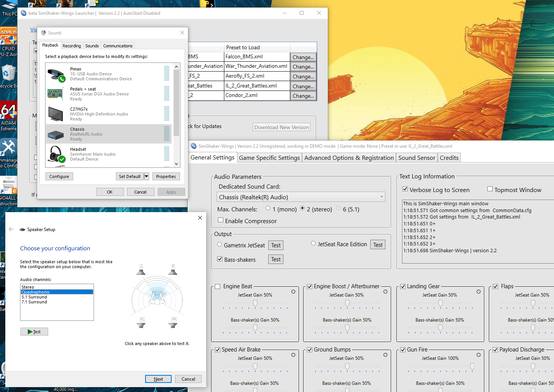The height and width of the screenshot is (392, 554).
Task: Select 2 (stereo) max channels
Action: [x=302, y=208]
